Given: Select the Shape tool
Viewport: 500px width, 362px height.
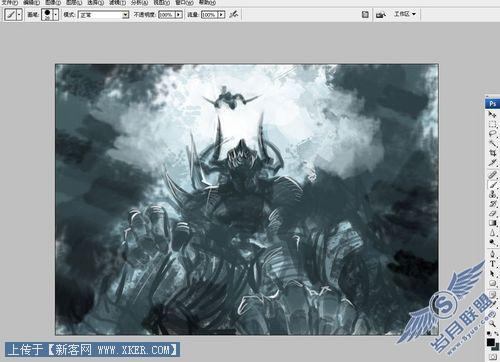Looking at the screenshot, I should [492, 283].
